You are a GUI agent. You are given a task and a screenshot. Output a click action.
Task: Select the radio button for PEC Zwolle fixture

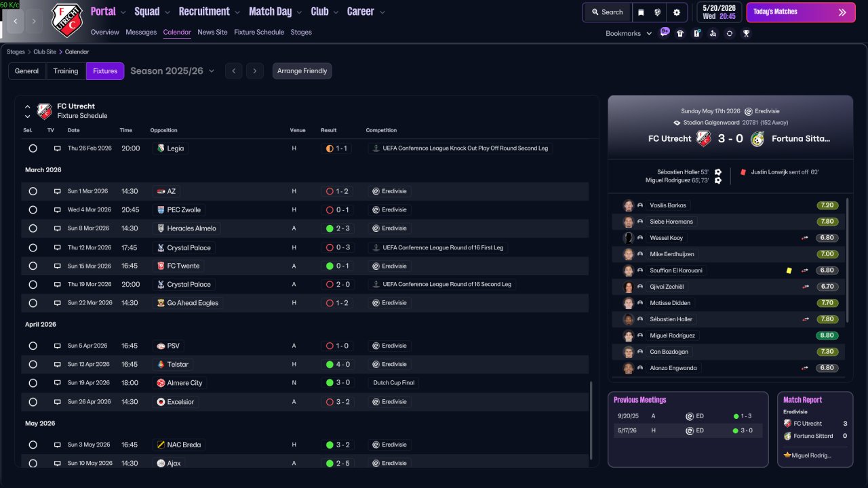click(x=33, y=210)
